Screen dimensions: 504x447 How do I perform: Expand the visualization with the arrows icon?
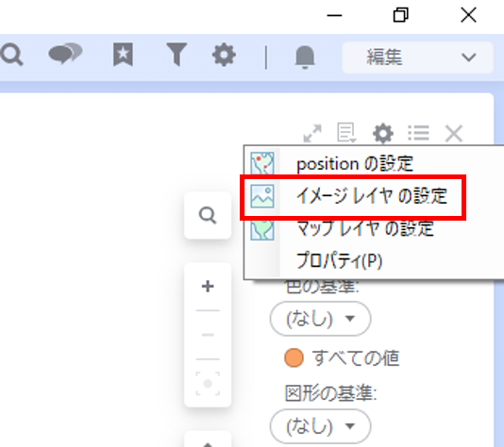coord(312,133)
